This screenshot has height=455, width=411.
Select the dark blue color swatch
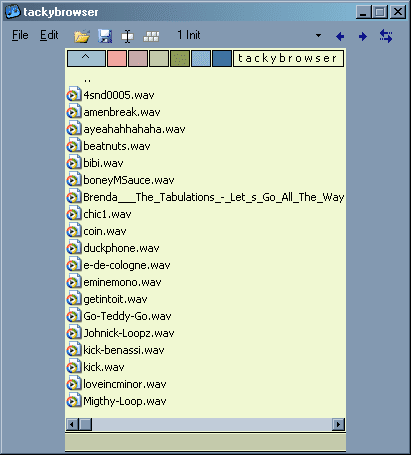click(x=222, y=58)
